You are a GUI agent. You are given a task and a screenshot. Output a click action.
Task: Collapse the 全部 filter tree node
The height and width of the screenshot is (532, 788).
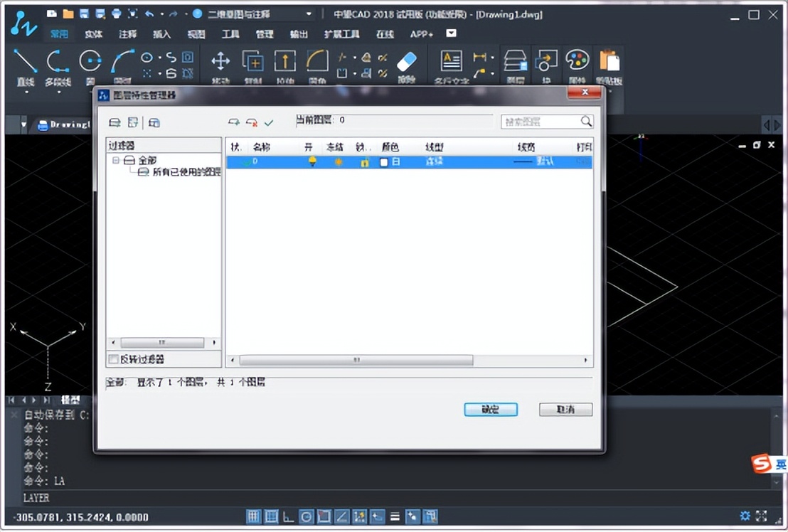[x=116, y=161]
